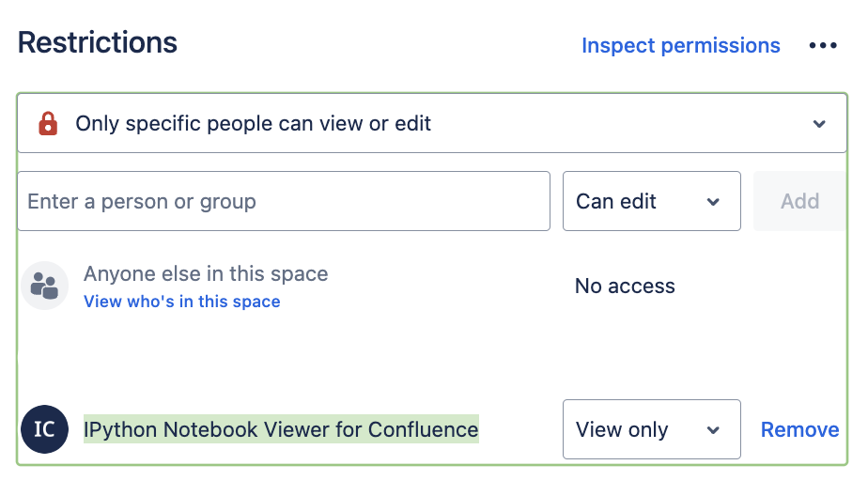
Task: Open View who's in this space
Action: click(x=181, y=302)
